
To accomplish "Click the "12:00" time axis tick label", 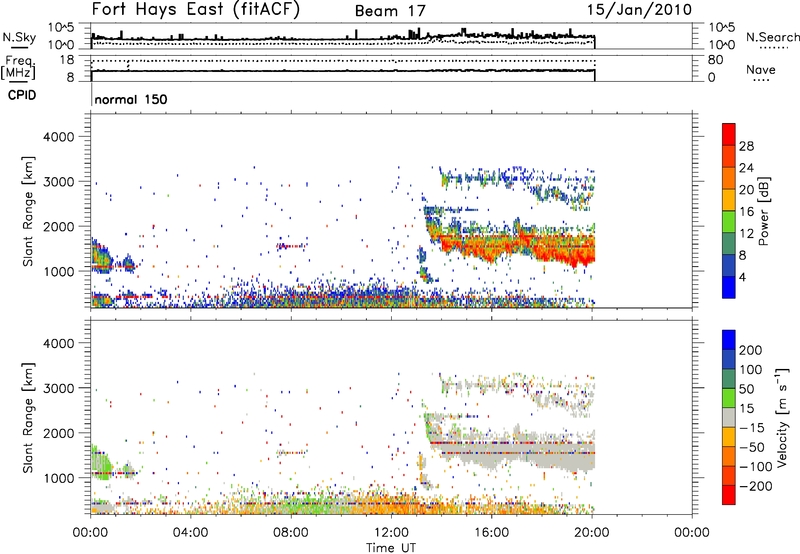I will click(x=391, y=533).
